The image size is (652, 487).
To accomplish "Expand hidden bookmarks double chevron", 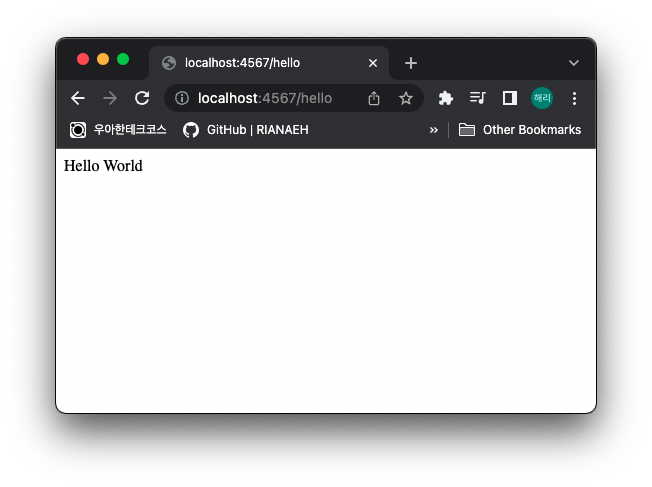I will (x=434, y=130).
